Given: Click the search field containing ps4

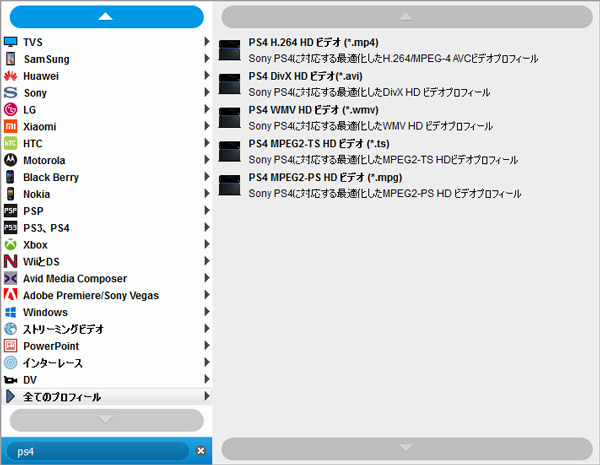Looking at the screenshot, I should pyautogui.click(x=95, y=451).
